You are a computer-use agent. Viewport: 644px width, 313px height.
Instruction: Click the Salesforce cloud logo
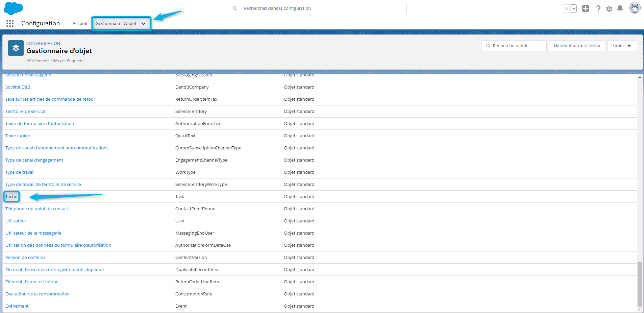pos(13,8)
